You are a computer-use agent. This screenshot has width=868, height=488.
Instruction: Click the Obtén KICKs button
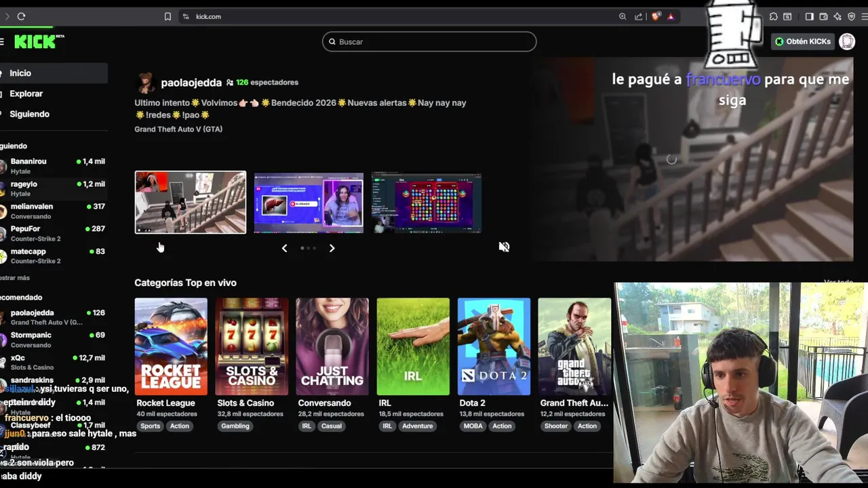click(x=803, y=41)
